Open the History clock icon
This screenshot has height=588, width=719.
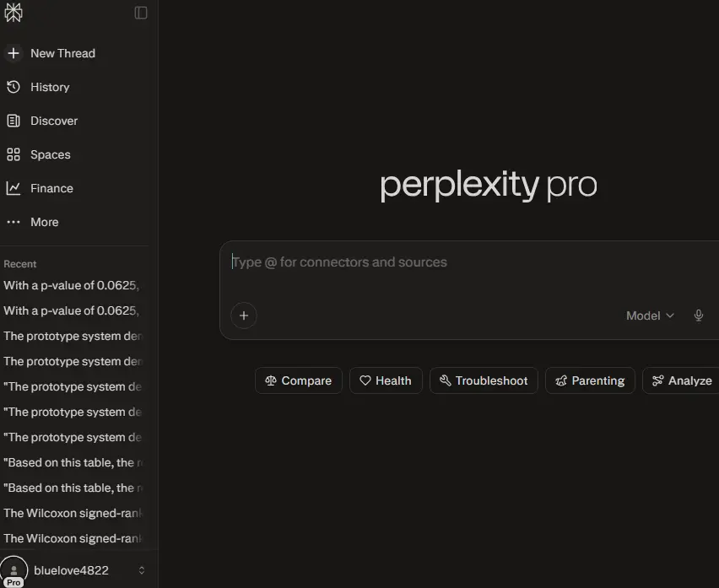[x=14, y=87]
